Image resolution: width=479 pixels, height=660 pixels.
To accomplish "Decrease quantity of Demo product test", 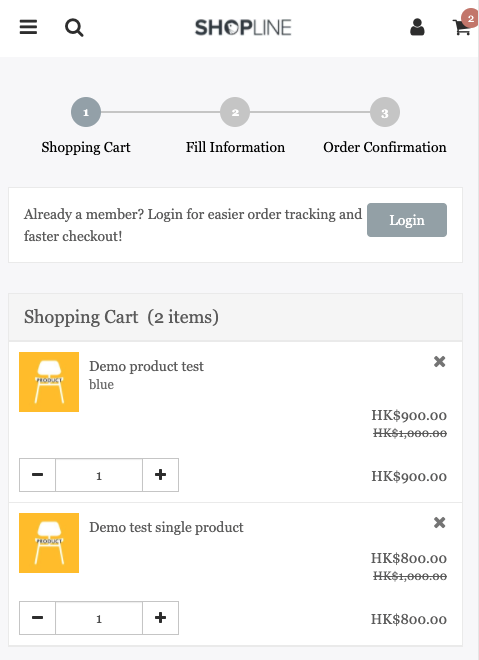I will tap(37, 475).
